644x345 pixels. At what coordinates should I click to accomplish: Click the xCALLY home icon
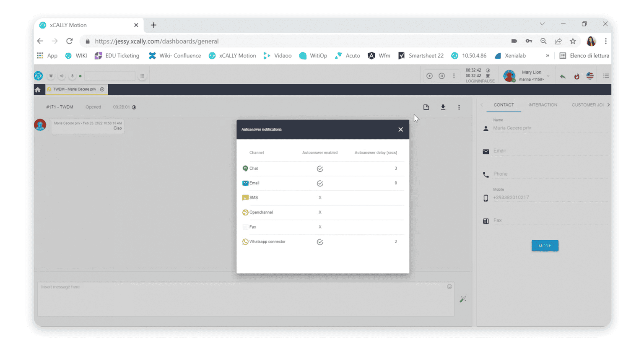38,90
